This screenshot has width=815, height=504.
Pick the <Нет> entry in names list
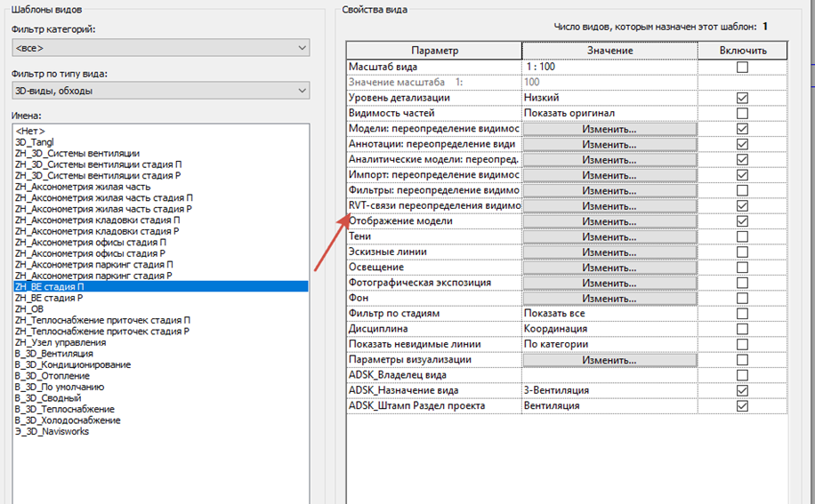(30, 132)
